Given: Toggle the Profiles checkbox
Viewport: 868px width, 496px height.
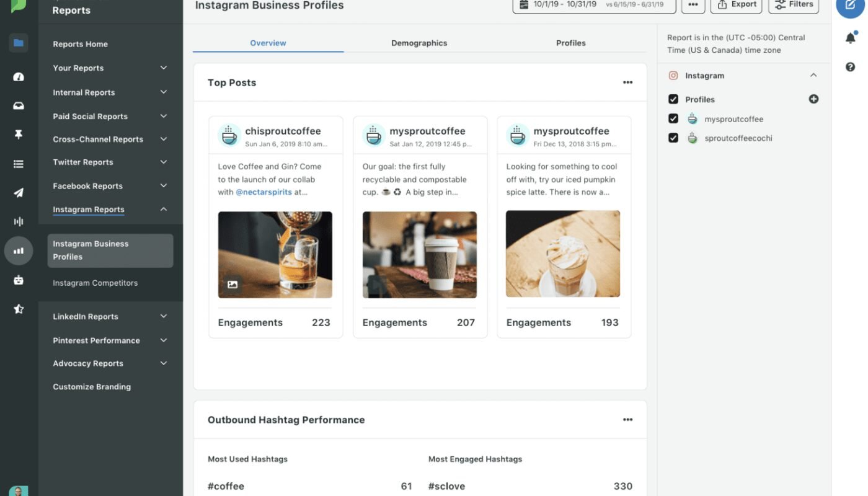Looking at the screenshot, I should 673,99.
